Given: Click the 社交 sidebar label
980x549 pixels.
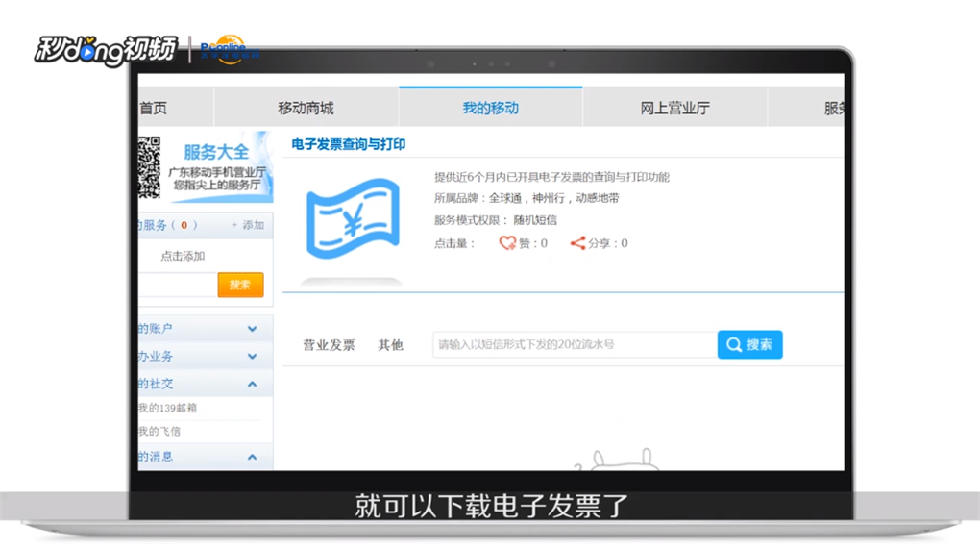Looking at the screenshot, I should [x=156, y=384].
